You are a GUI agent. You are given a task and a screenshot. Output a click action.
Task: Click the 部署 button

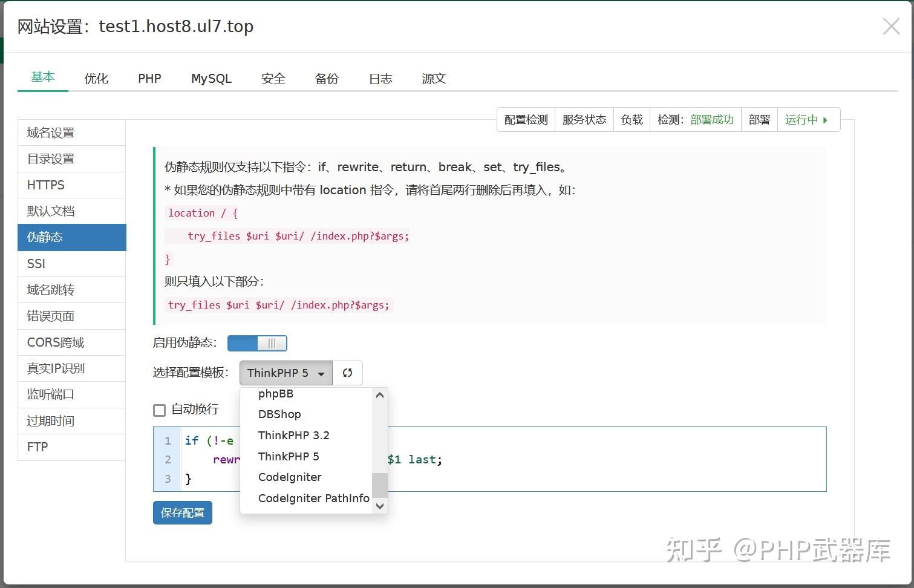[759, 119]
